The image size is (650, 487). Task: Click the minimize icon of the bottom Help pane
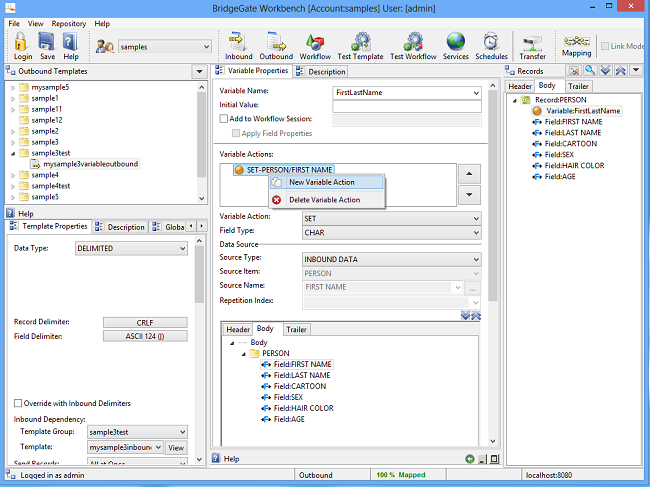(483, 459)
